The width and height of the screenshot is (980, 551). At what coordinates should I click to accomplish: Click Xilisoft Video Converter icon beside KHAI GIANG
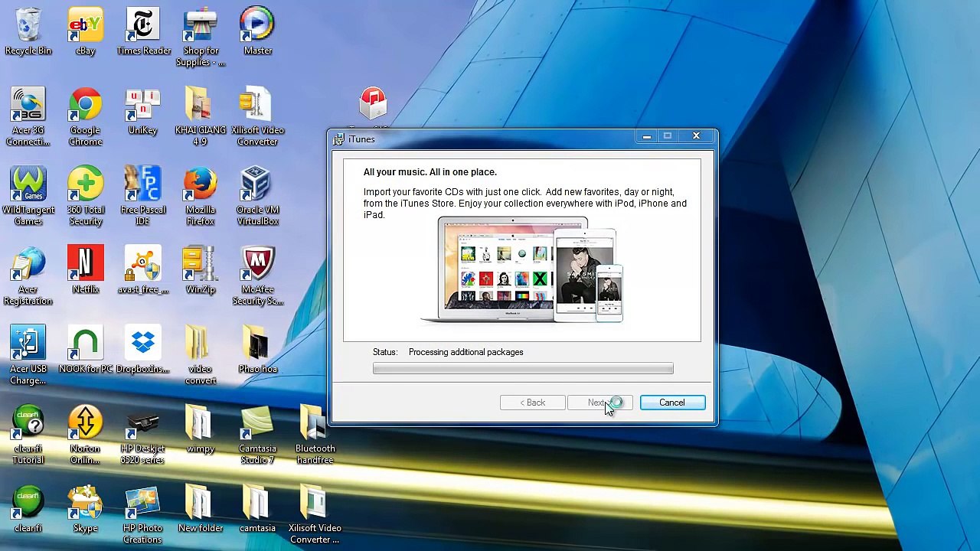(x=257, y=116)
